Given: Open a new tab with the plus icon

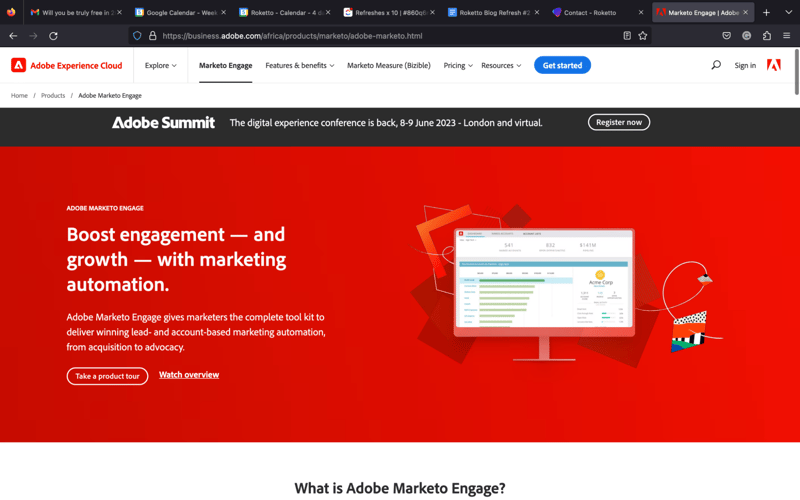Looking at the screenshot, I should [x=766, y=12].
